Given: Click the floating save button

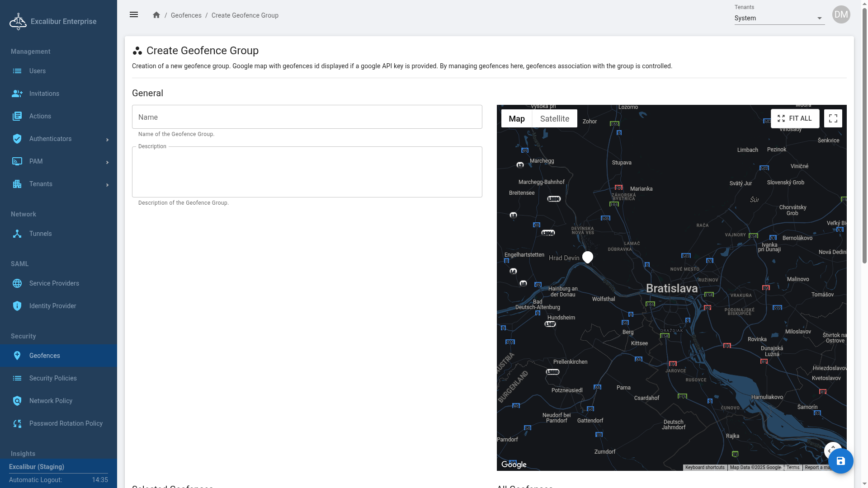Looking at the screenshot, I should click(840, 461).
